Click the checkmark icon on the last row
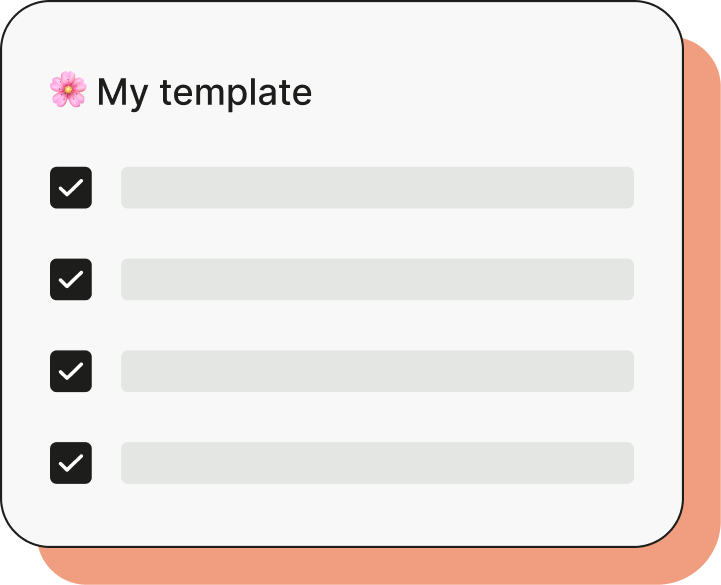The image size is (721, 585). click(71, 463)
